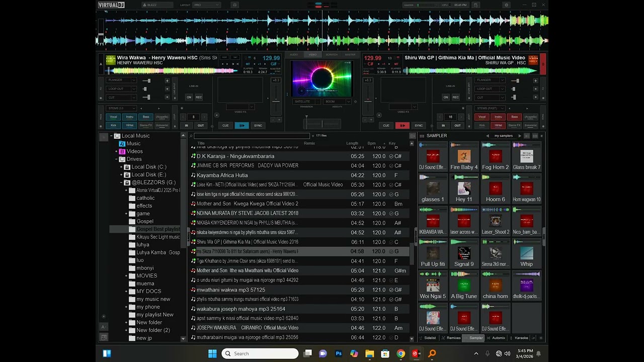Adjust the left deck pitch slider

(276, 100)
